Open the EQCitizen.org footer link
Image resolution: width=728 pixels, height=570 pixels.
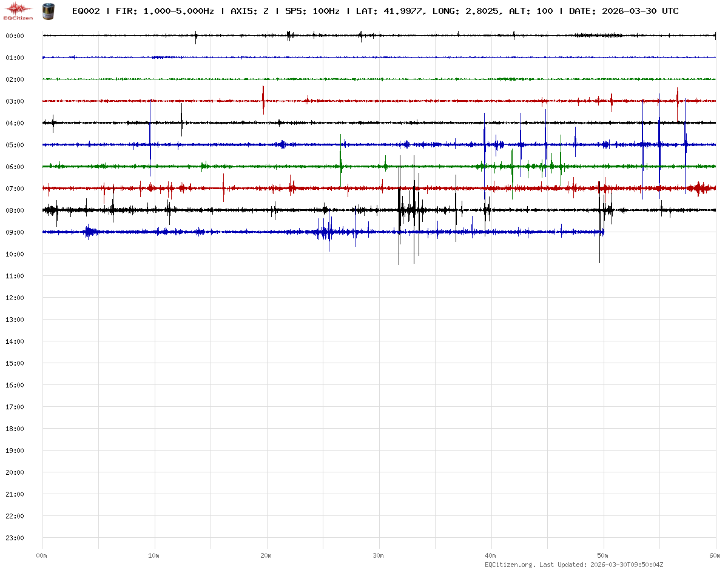click(510, 565)
